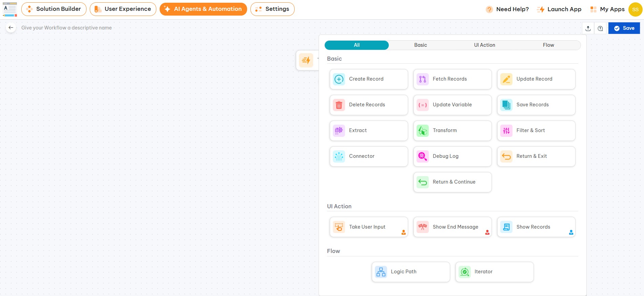Click the workflow name field
644x296 pixels.
click(66, 28)
